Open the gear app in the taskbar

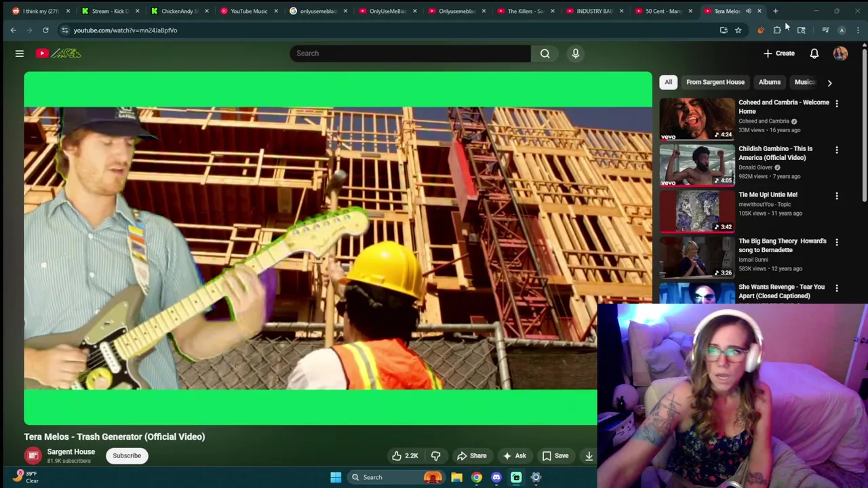[536, 477]
